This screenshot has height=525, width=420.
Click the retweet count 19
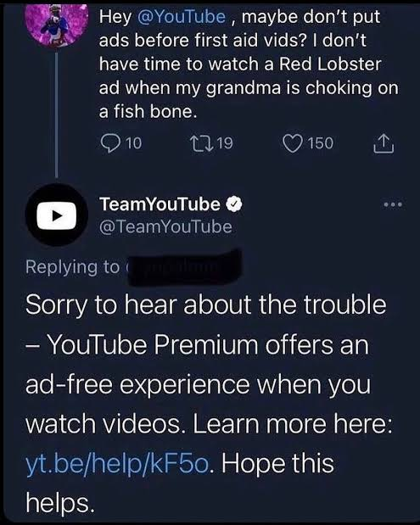225,143
